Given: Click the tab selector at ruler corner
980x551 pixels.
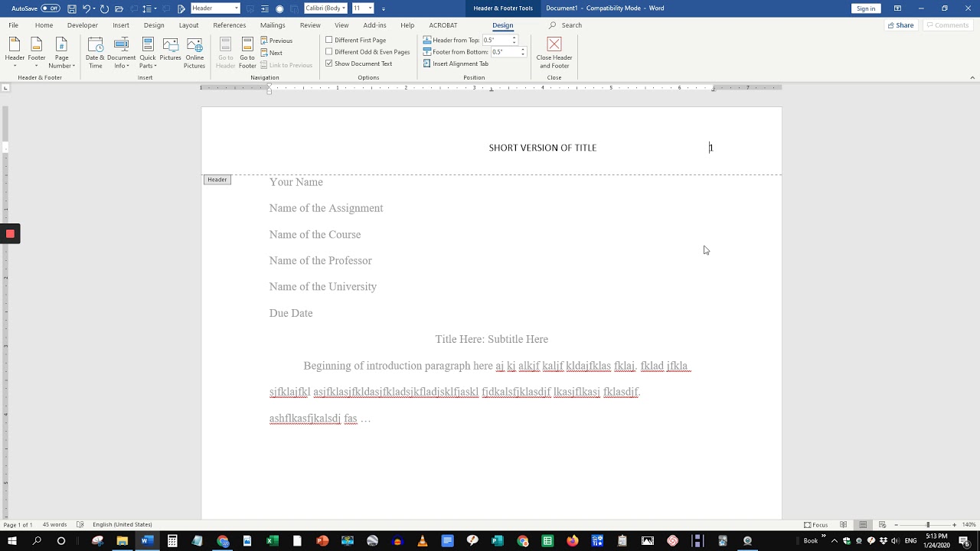Looking at the screenshot, I should tap(5, 88).
